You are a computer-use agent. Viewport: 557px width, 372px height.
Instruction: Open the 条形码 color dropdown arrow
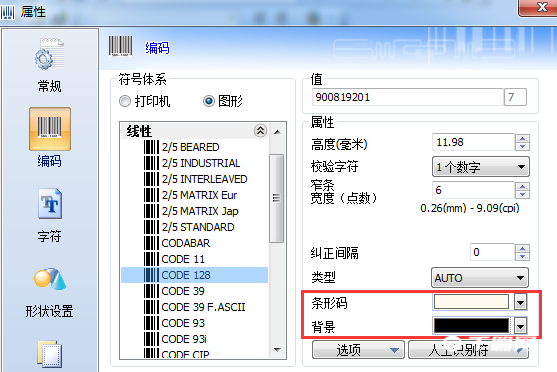click(520, 302)
